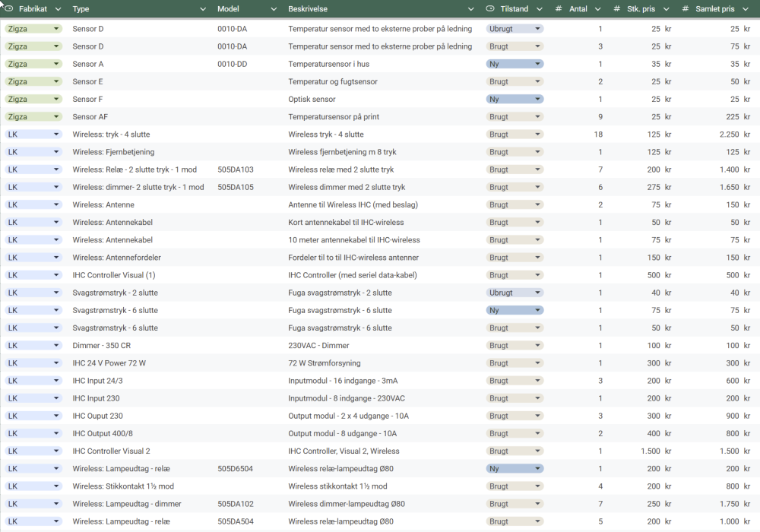Click the number-type icon beside Stk. pris
The width and height of the screenshot is (760, 532).
[614, 9]
